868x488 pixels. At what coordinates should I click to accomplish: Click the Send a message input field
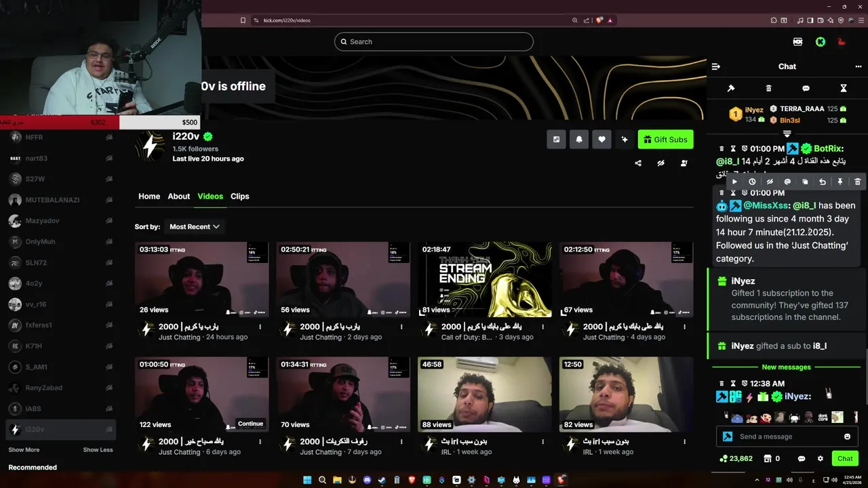[x=787, y=436]
